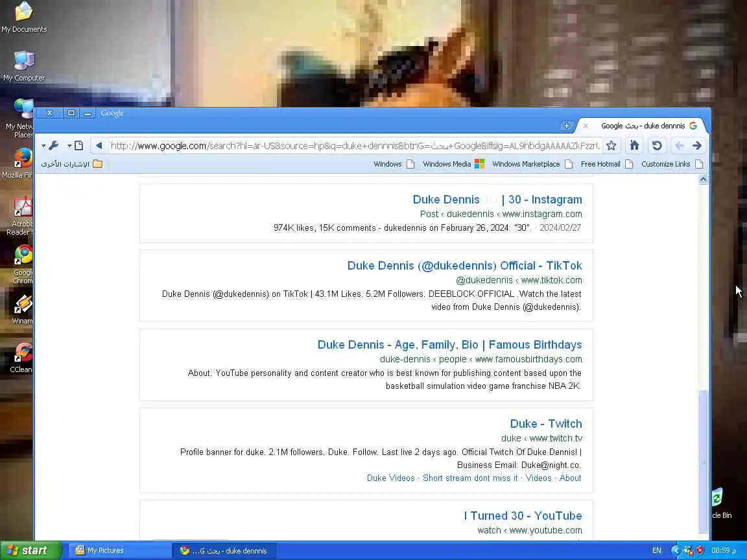Expand the wrench menu dropdown arrow
The height and width of the screenshot is (560, 747).
coord(43,146)
